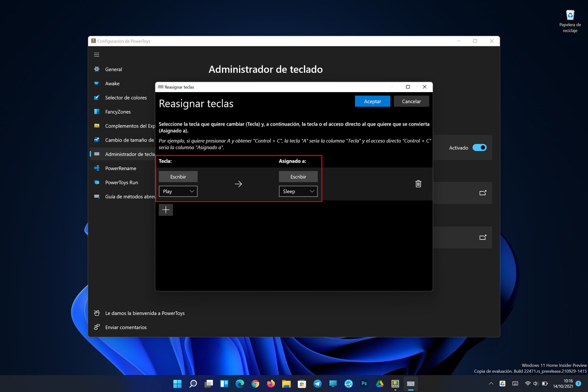Open the Selector de colores settings
The height and width of the screenshot is (392, 588).
[126, 97]
